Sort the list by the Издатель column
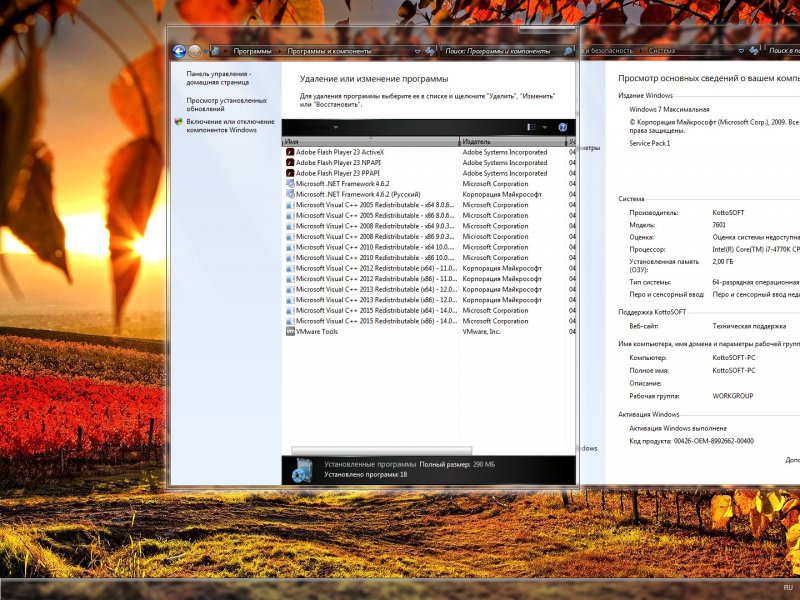 coord(513,141)
